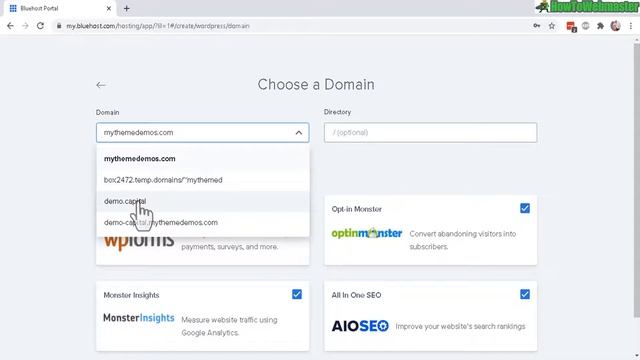Click the Monster Insights card title
The image size is (640, 360).
pos(131,295)
